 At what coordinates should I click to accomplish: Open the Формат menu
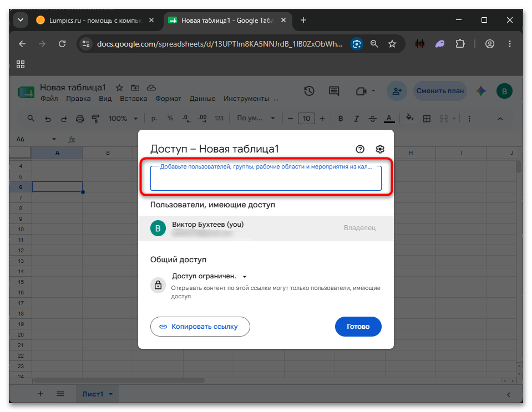(x=168, y=99)
